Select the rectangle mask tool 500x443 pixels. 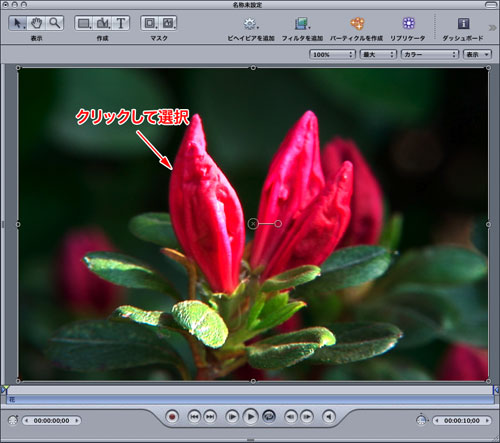pos(150,23)
